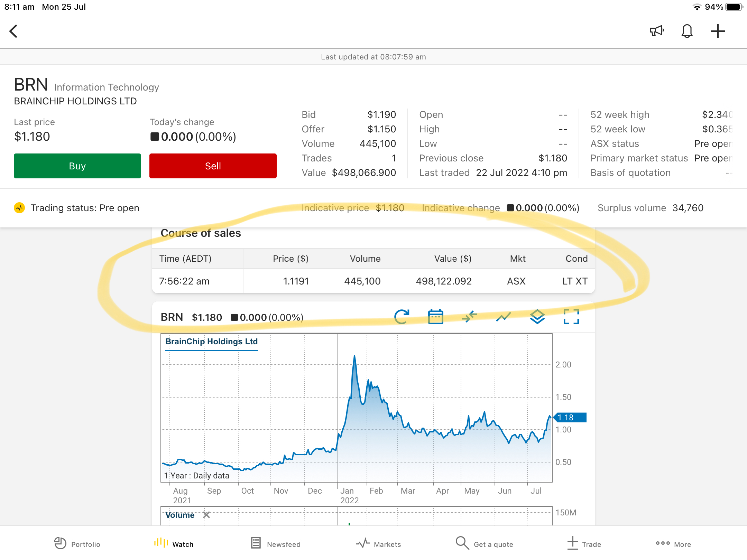Viewport: 747px width, 560px height.
Task: Open Get a quote tab
Action: 484,543
